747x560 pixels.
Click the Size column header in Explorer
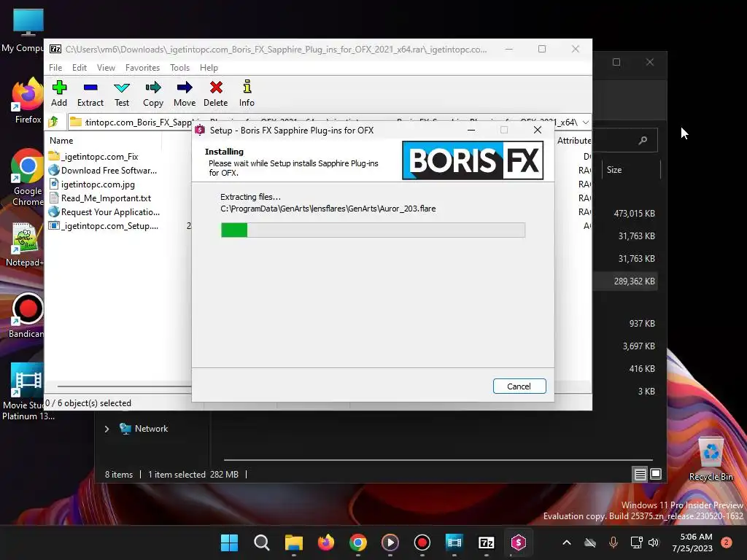tap(614, 170)
